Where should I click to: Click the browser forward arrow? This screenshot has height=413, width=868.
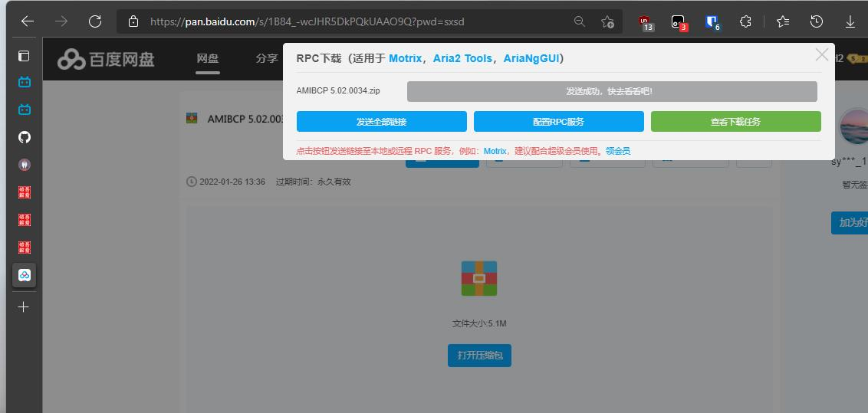pyautogui.click(x=61, y=21)
